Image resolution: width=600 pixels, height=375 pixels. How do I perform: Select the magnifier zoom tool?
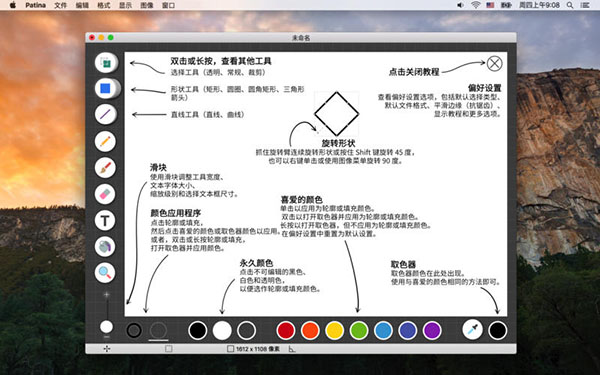pos(105,272)
